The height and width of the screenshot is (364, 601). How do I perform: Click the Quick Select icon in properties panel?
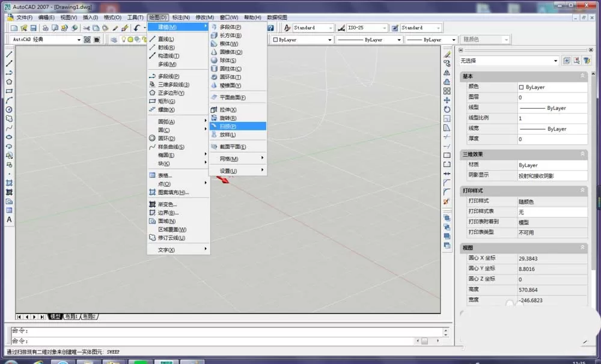pyautogui.click(x=587, y=61)
